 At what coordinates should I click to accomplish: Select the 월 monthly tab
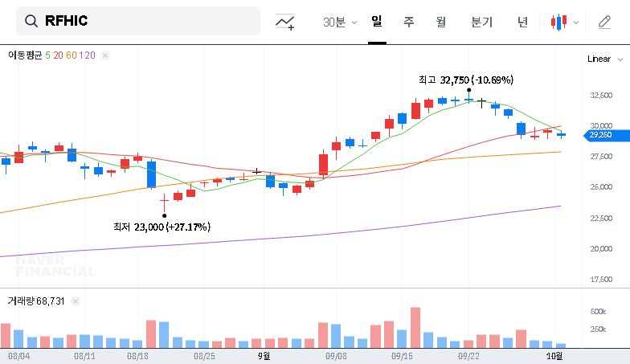click(441, 22)
